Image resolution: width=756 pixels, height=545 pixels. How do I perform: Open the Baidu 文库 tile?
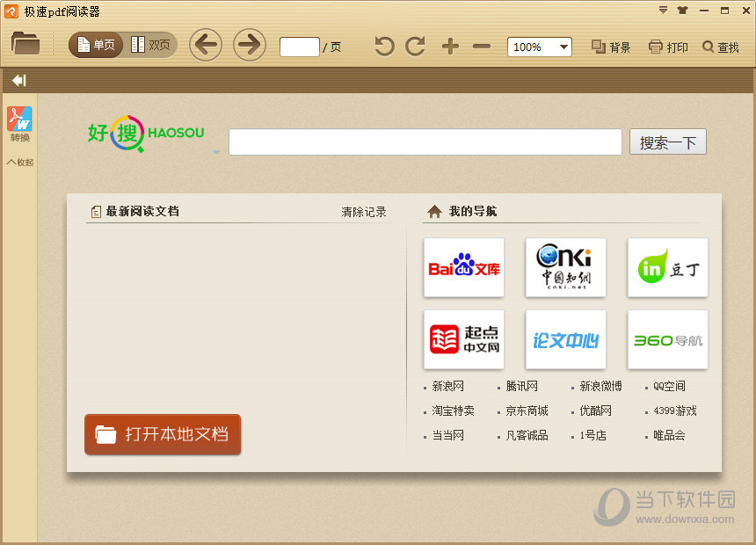tap(464, 267)
